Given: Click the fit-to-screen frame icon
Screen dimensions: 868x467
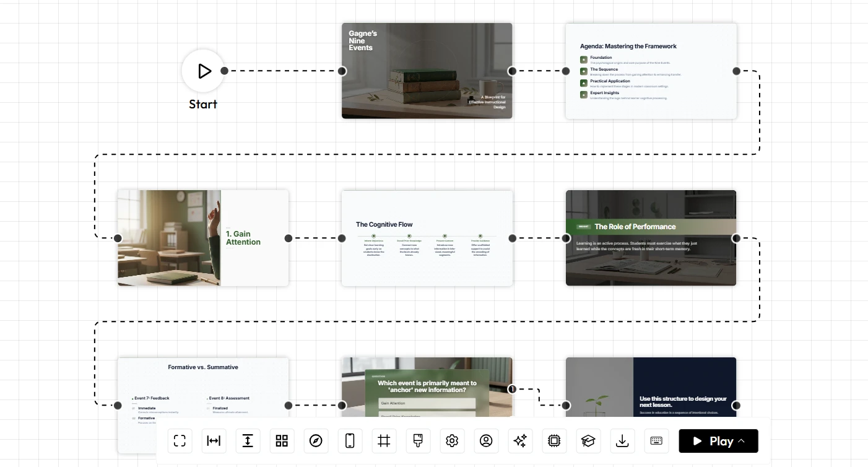Looking at the screenshot, I should pyautogui.click(x=180, y=441).
